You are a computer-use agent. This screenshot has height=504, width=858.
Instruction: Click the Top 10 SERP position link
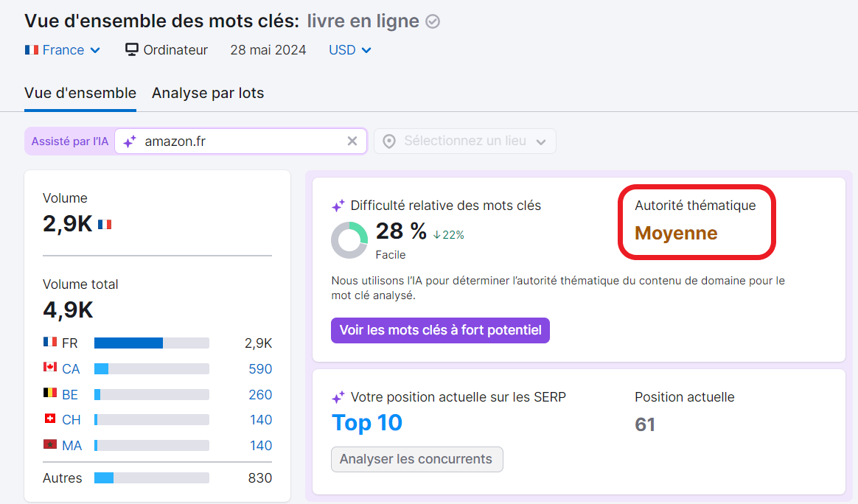point(366,422)
